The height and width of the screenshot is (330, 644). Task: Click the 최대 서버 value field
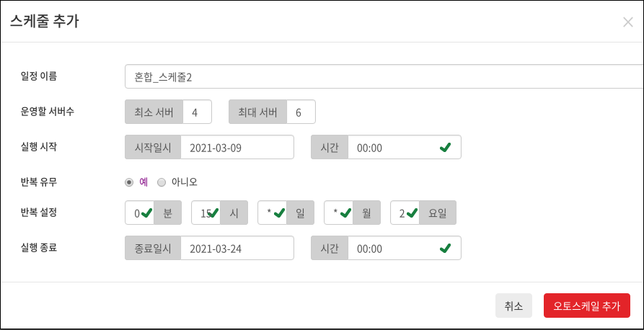click(301, 112)
